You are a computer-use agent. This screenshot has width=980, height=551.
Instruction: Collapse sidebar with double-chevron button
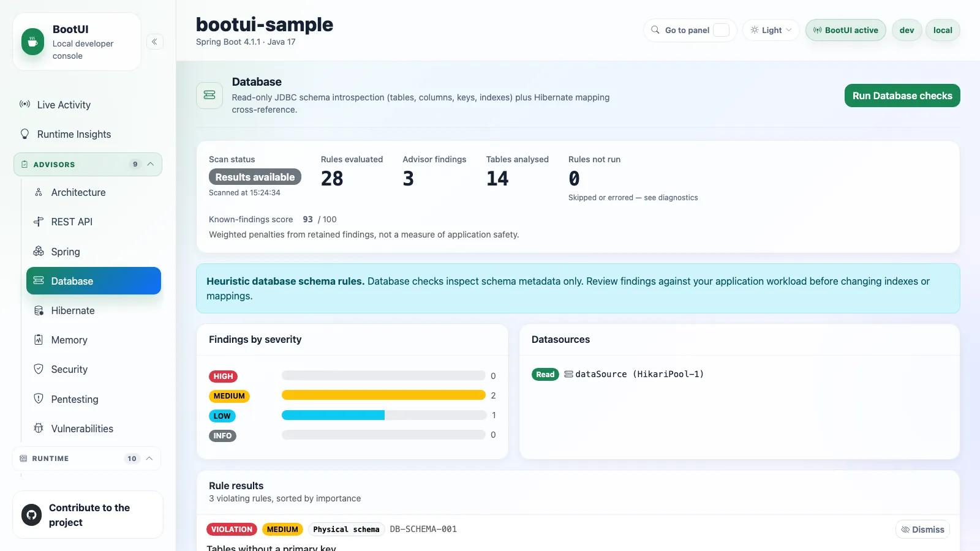pyautogui.click(x=155, y=42)
